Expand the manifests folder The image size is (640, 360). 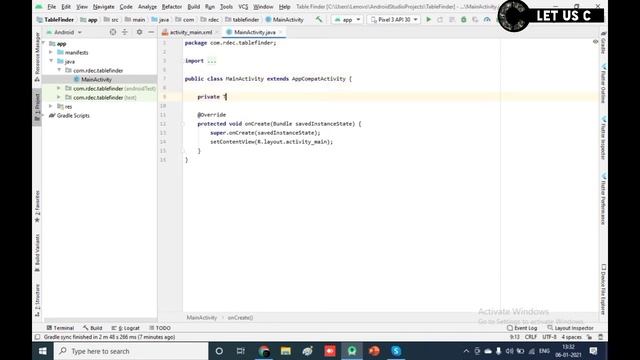(x=51, y=52)
